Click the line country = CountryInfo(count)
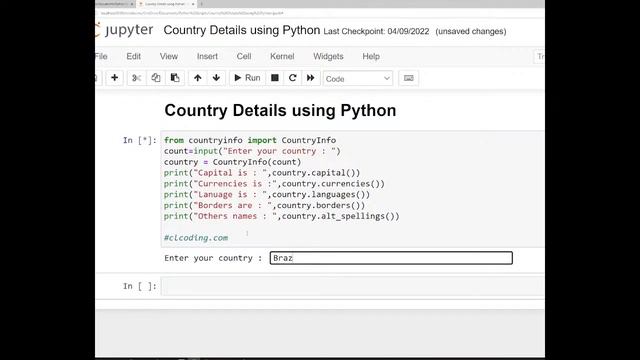 pyautogui.click(x=232, y=162)
